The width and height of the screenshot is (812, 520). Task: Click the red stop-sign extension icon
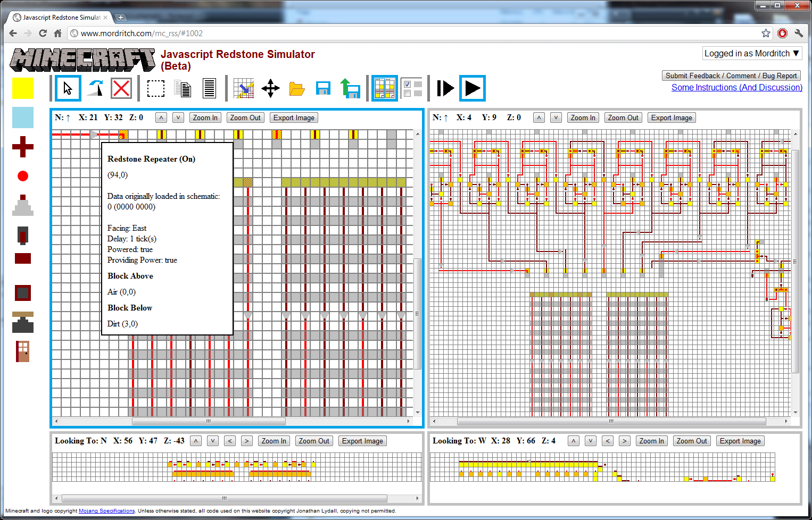[x=782, y=33]
